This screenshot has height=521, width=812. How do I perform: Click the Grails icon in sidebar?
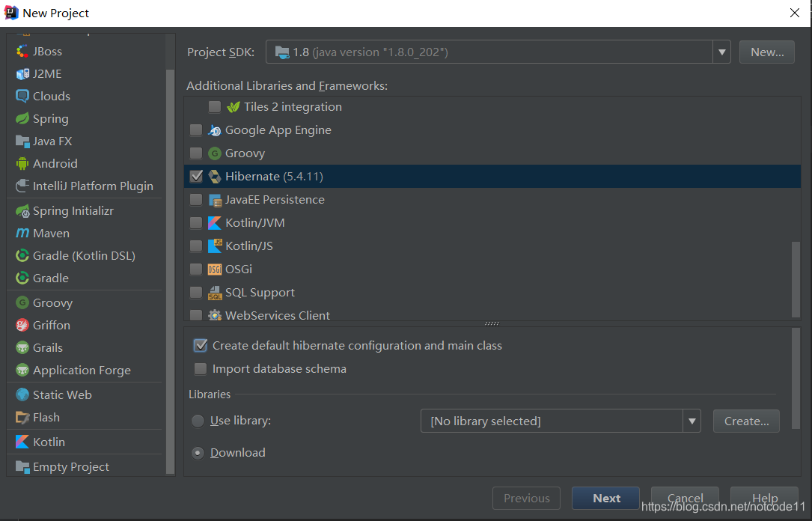tap(22, 347)
